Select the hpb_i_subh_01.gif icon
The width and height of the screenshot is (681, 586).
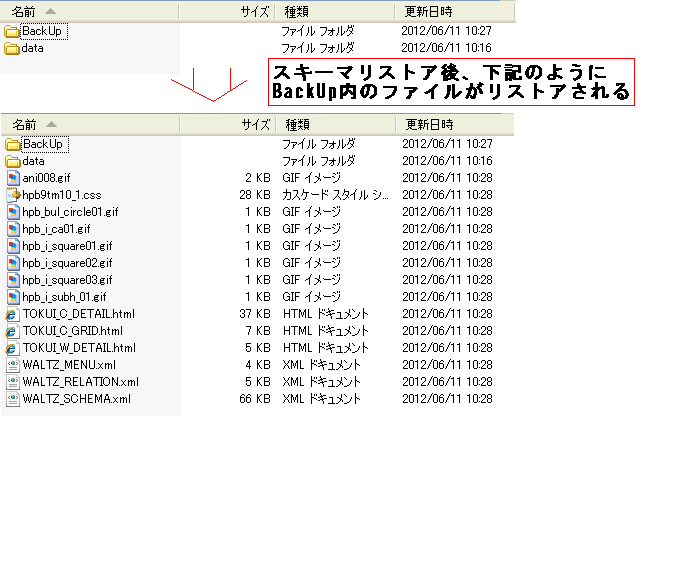click(13, 297)
